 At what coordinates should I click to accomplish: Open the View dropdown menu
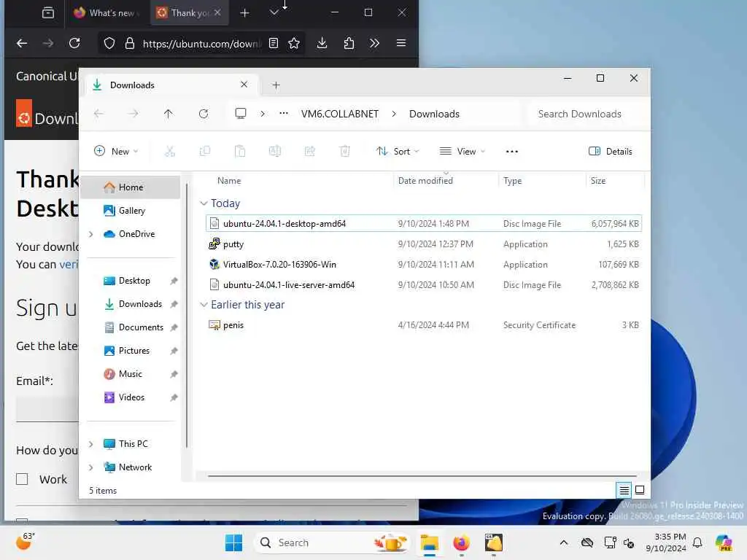(x=462, y=152)
